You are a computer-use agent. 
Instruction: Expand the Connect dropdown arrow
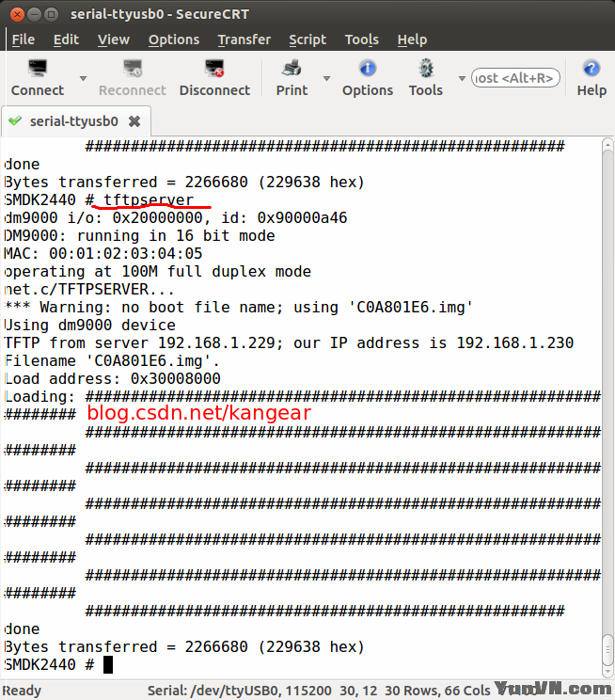pos(83,78)
